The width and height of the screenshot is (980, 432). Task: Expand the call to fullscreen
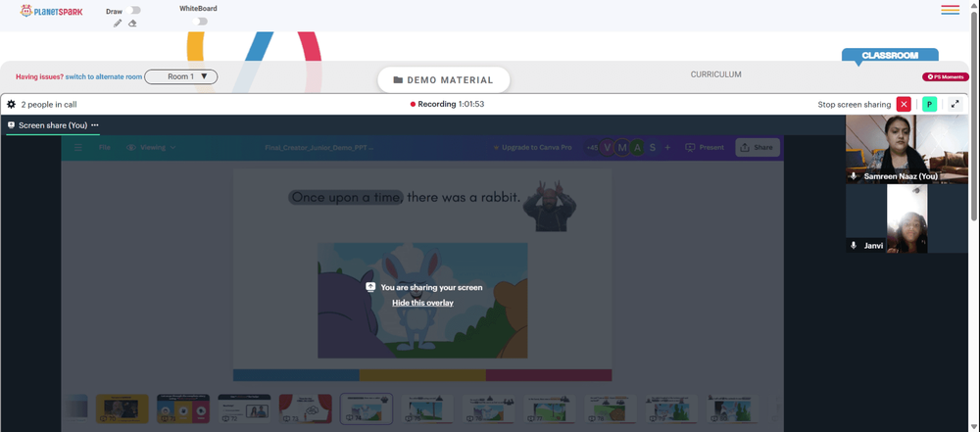pos(955,105)
